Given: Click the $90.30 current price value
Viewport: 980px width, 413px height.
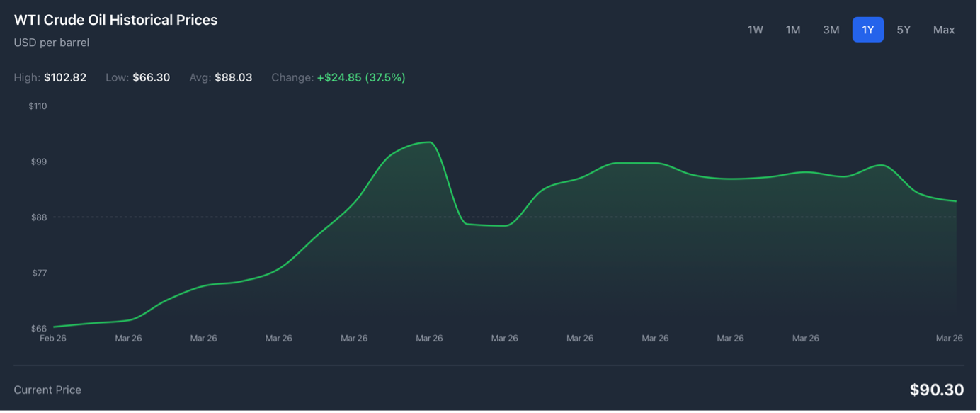Looking at the screenshot, I should (936, 390).
